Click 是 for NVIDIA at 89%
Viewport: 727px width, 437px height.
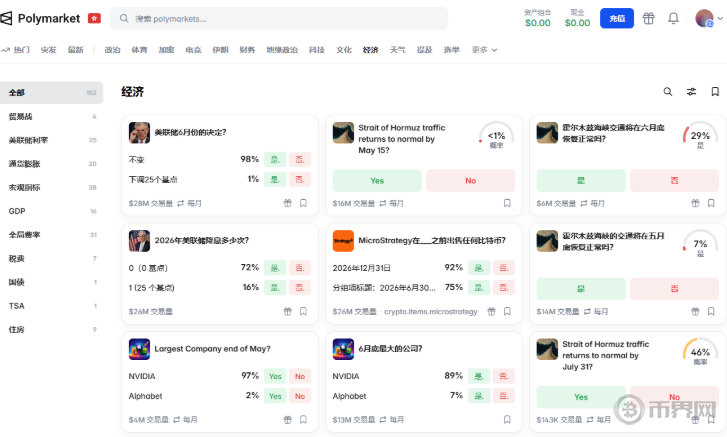[479, 376]
